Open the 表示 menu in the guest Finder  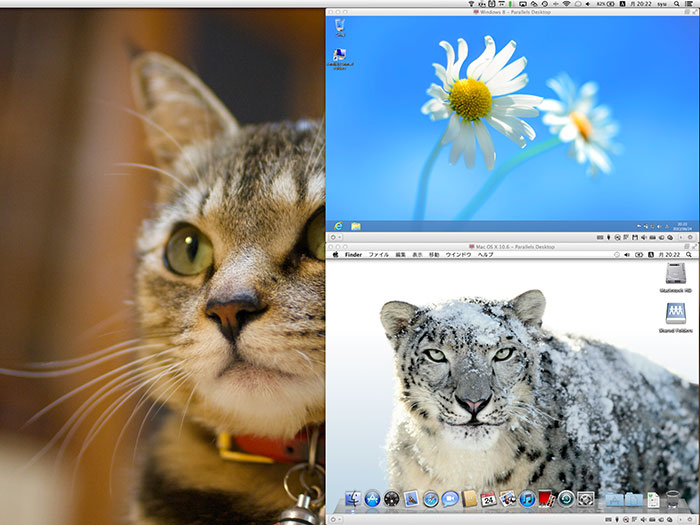(417, 254)
